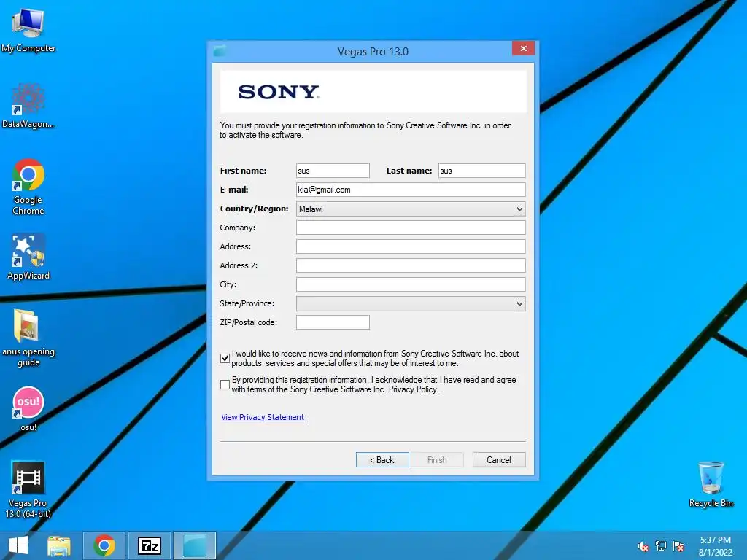Click the City input field
747x560 pixels.
411,284
